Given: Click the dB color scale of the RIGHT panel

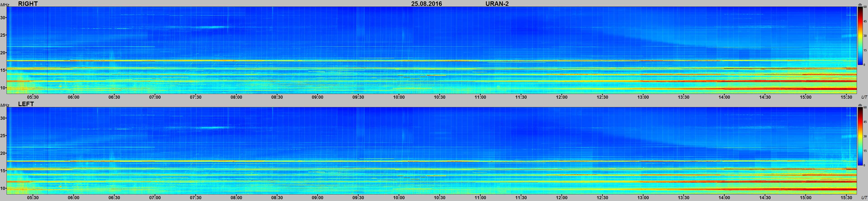Looking at the screenshot, I should click(860, 36).
